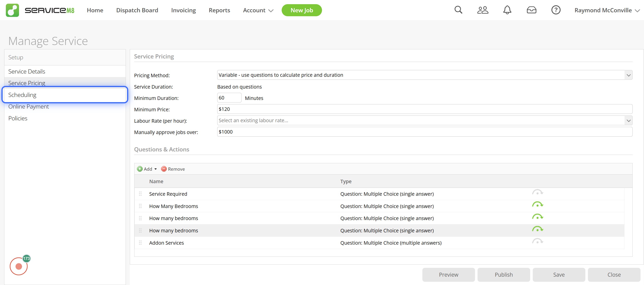
Task: Click the Publish button
Action: click(504, 275)
